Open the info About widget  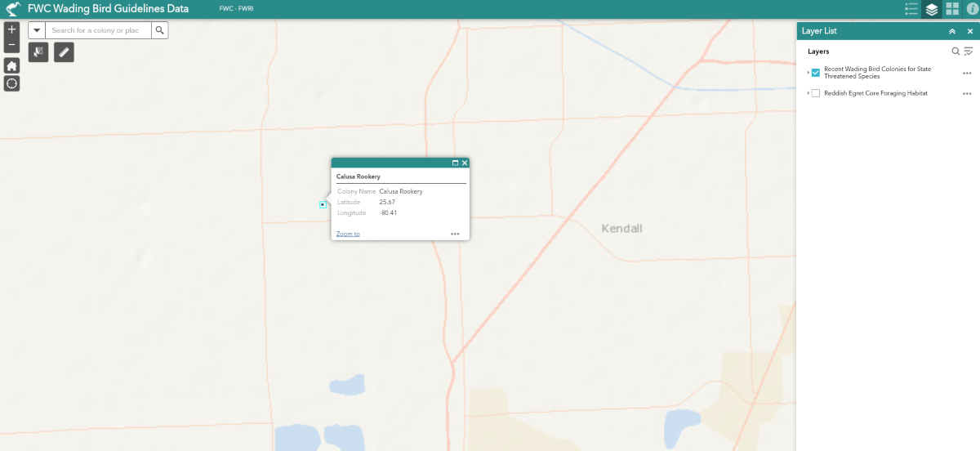tap(972, 9)
